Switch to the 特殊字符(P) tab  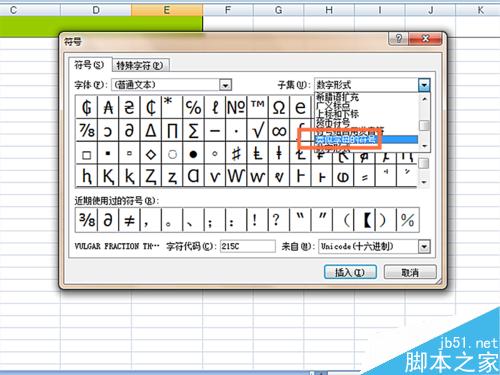point(140,65)
